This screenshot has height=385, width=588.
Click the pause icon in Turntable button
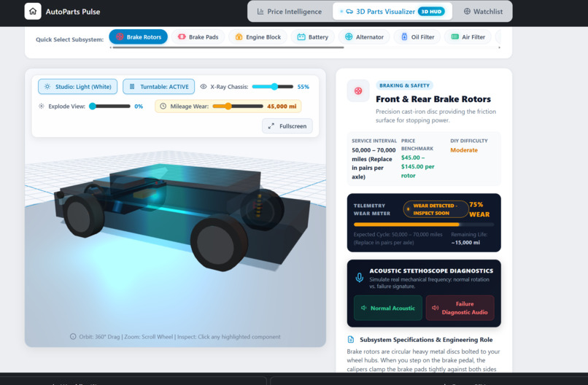click(x=132, y=87)
